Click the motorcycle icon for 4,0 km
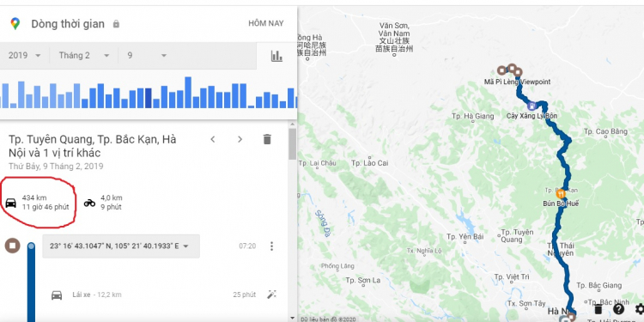 tap(89, 203)
